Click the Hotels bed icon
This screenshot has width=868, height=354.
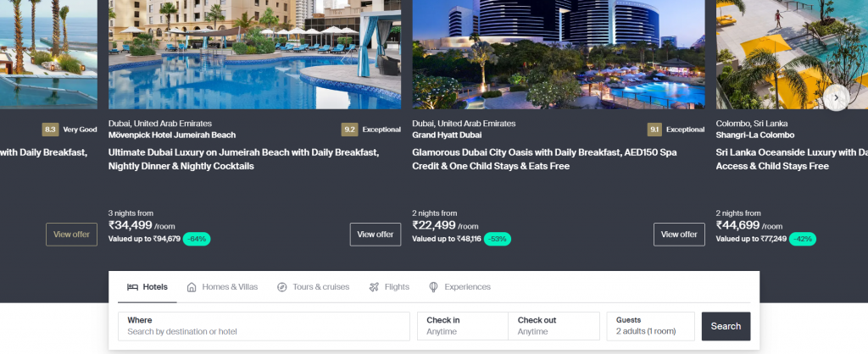132,287
